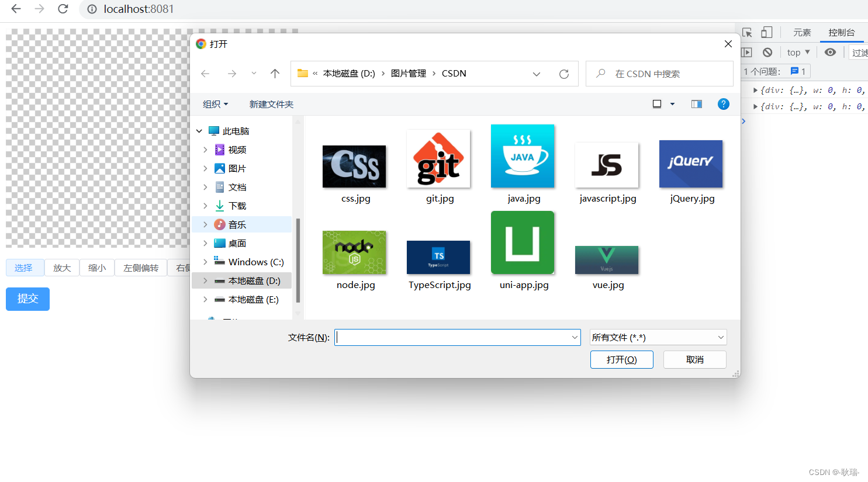Expand the Windows (C:) node
This screenshot has height=482, width=868.
pyautogui.click(x=205, y=262)
